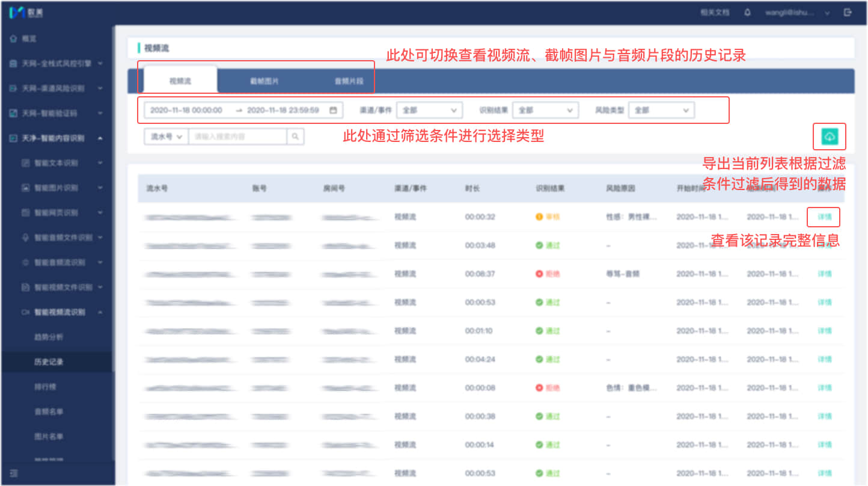Open 详情 for the 00:04:24 row

[x=824, y=359]
